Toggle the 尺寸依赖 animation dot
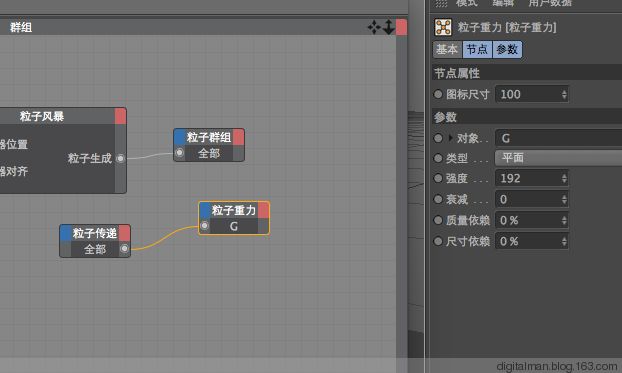This screenshot has height=373, width=622. click(438, 241)
